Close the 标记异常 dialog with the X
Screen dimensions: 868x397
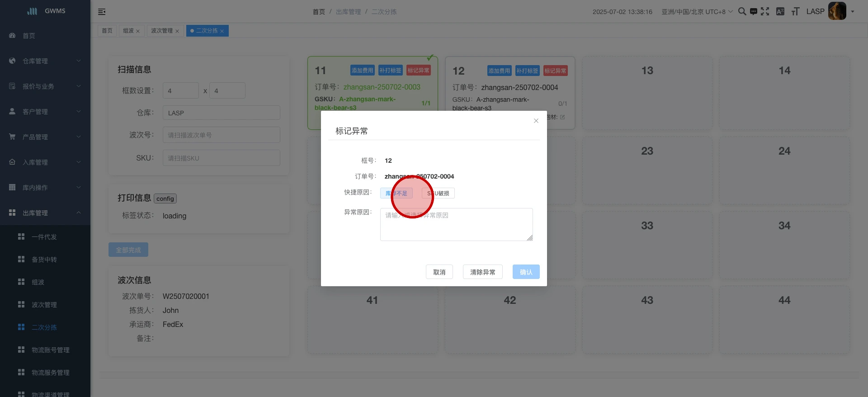point(536,121)
